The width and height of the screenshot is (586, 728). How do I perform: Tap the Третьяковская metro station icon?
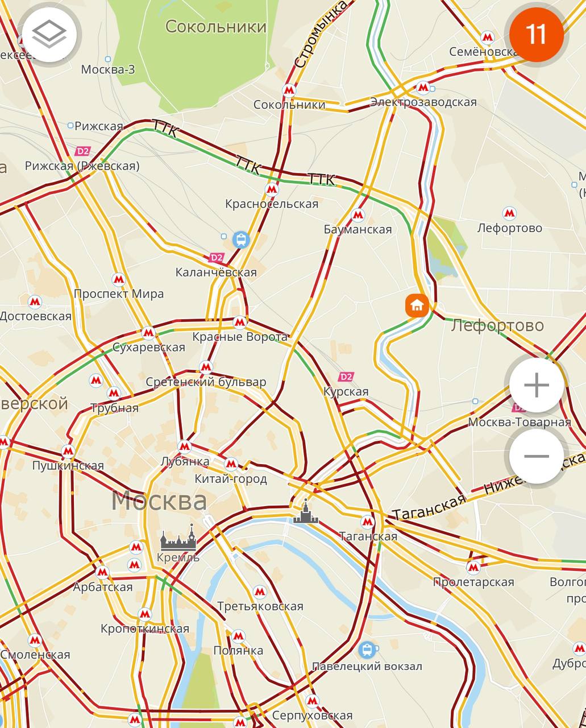click(260, 592)
